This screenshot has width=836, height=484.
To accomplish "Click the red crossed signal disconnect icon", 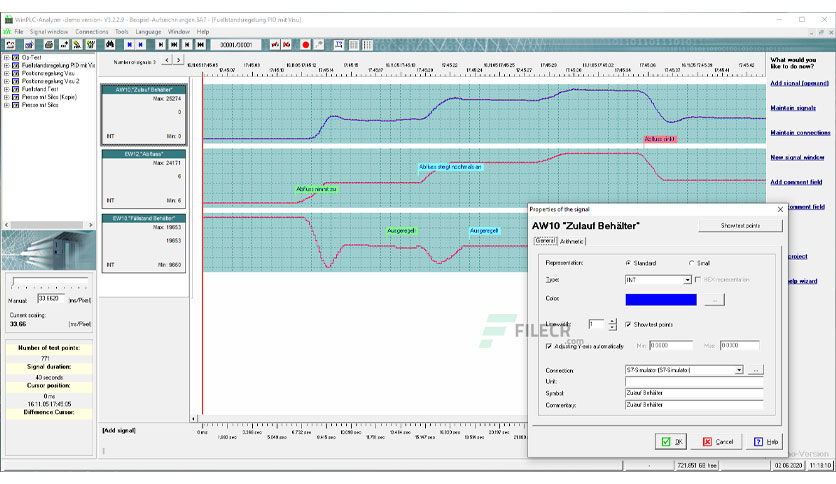I will (287, 45).
